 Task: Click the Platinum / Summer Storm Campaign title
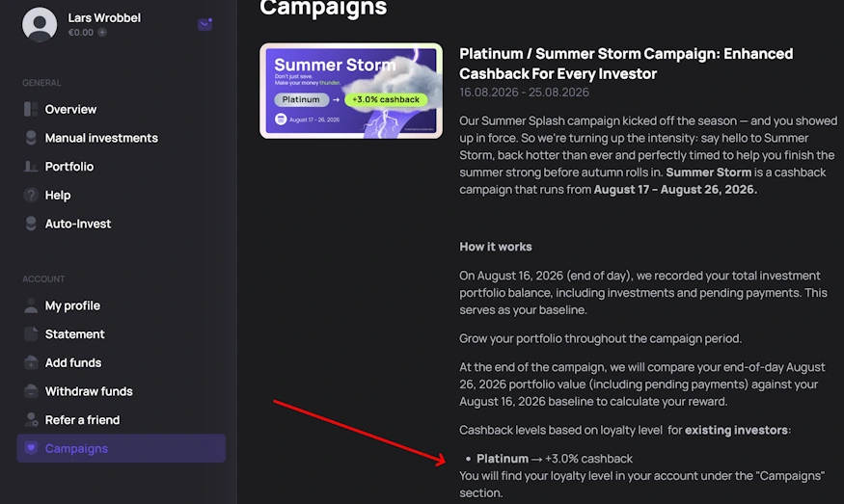626,64
